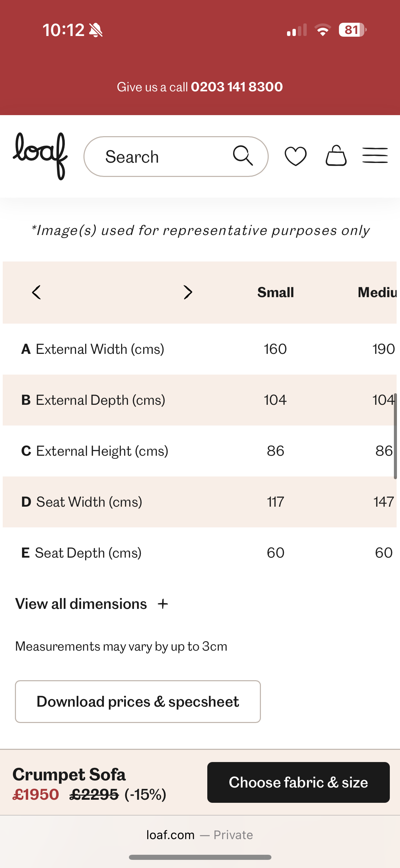This screenshot has width=400, height=868.
Task: Select the Small size column header
Action: coord(275,292)
